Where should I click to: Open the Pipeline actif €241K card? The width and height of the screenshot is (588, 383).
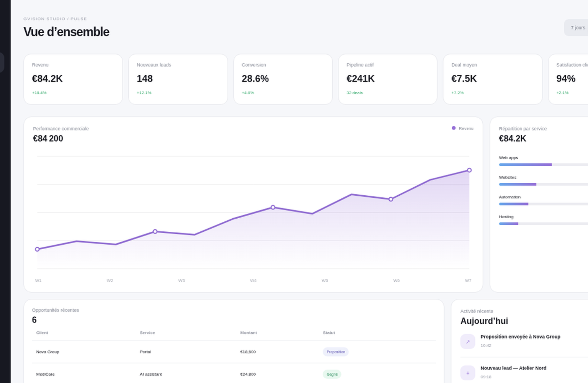pos(388,79)
